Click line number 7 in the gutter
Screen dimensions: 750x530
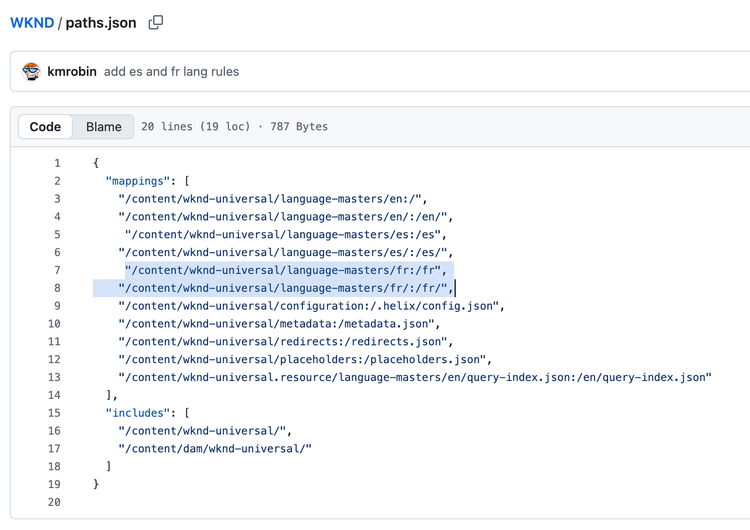coord(57,270)
